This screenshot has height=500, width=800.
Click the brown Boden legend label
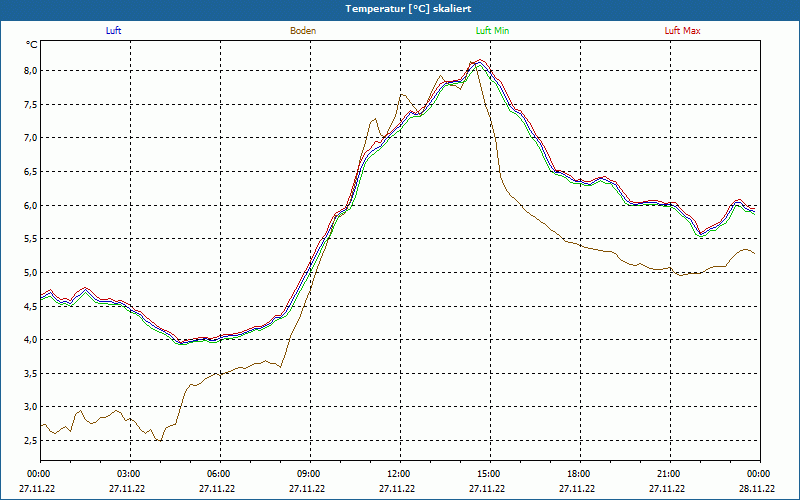303,31
